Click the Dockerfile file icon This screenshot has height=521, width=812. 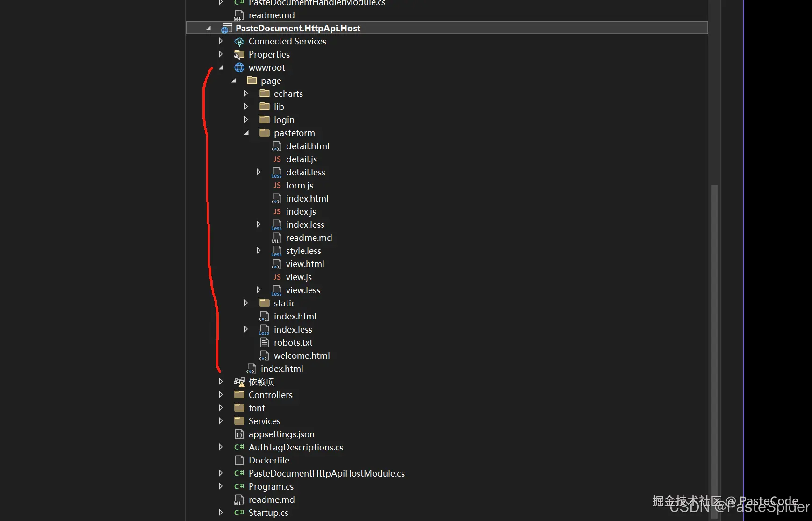point(239,461)
